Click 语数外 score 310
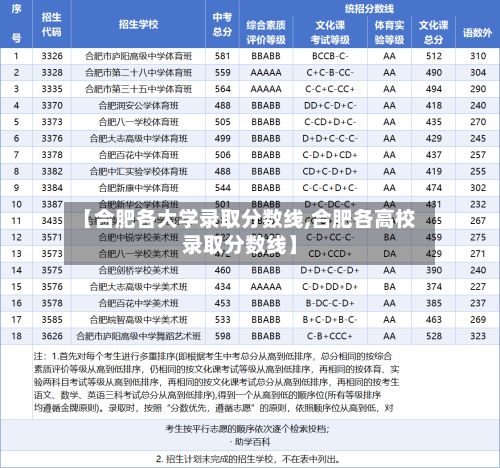This screenshot has width=500, height=468. [x=478, y=56]
